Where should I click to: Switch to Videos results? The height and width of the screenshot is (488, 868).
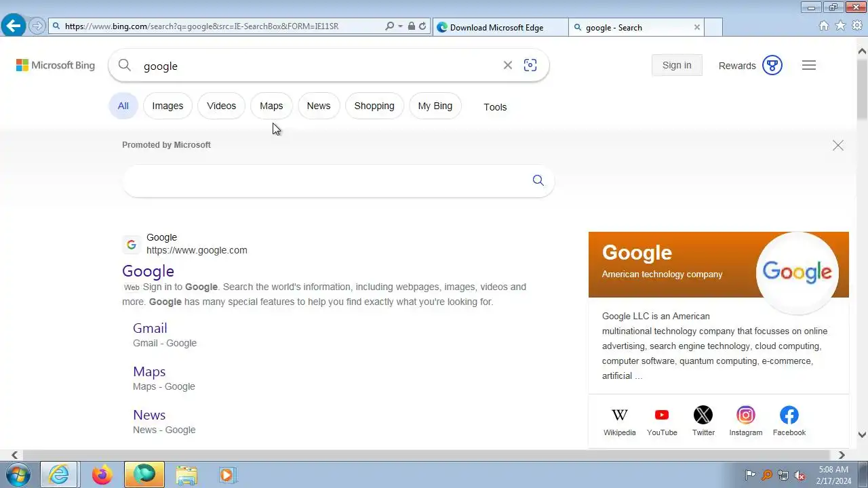pyautogui.click(x=222, y=106)
